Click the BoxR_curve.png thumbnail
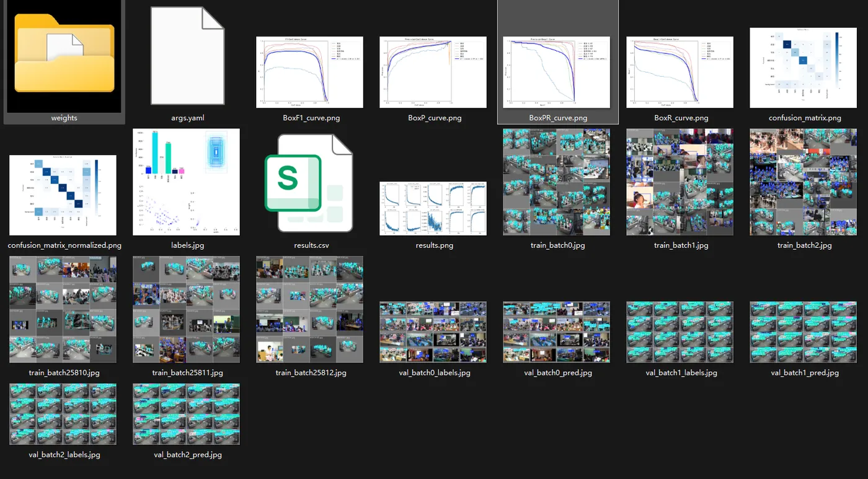 [680, 73]
